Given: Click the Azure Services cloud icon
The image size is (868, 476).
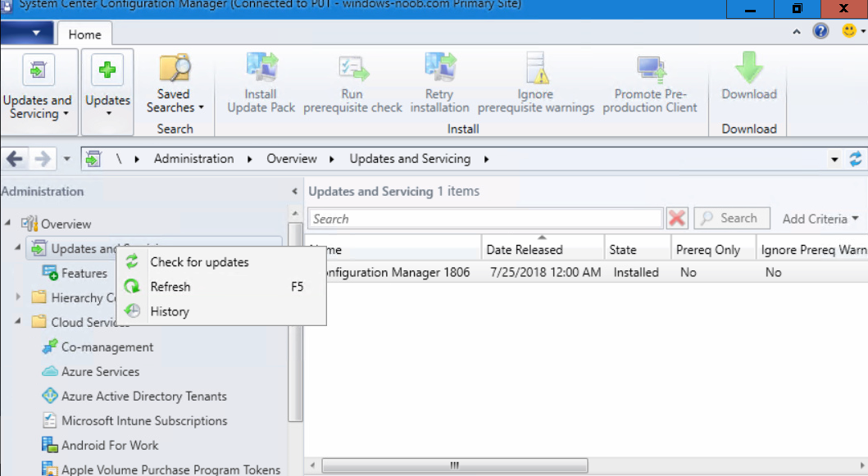Looking at the screenshot, I should tap(50, 371).
